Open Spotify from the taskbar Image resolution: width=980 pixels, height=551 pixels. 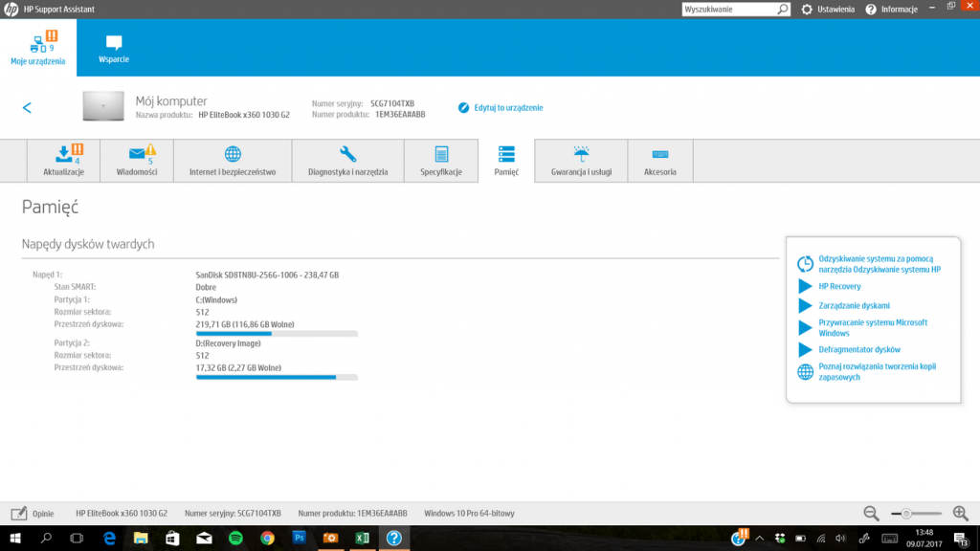click(235, 539)
